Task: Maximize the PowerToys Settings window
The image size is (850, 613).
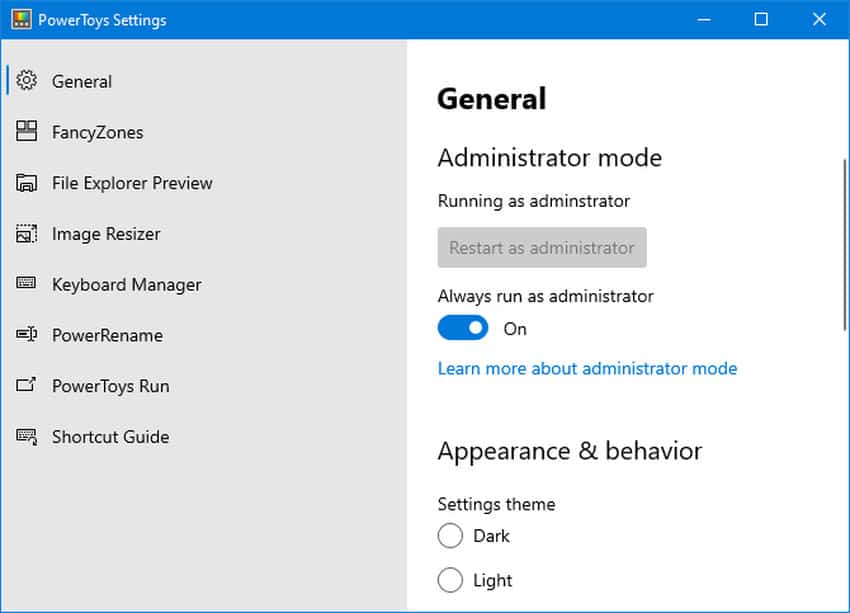Action: point(761,20)
